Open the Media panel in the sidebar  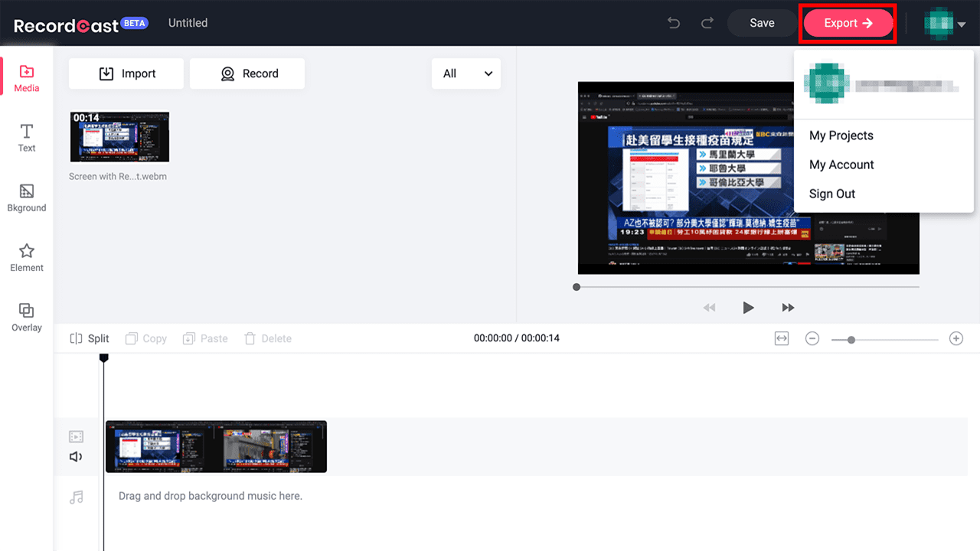coord(26,77)
